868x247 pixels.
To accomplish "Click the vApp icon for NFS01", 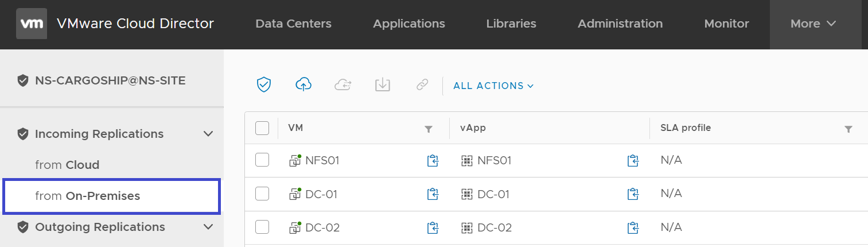I will [467, 161].
